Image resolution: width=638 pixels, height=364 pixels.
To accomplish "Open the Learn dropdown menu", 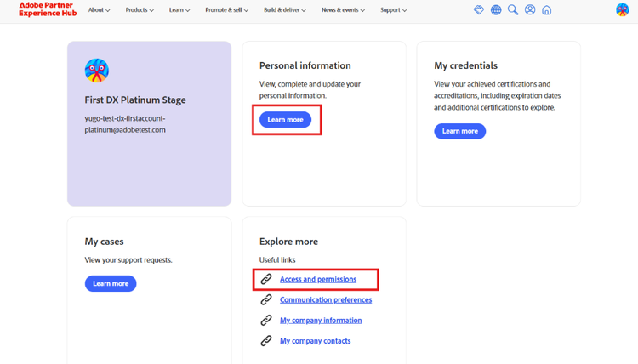I will click(179, 10).
